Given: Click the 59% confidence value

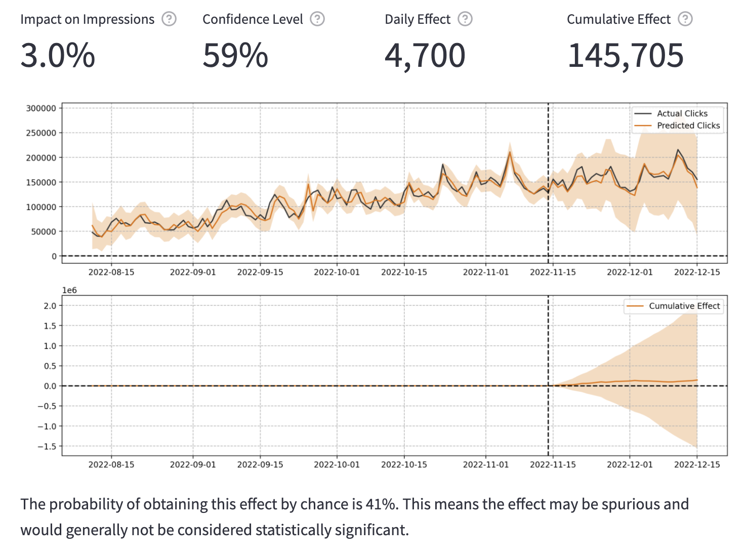Looking at the screenshot, I should click(235, 55).
